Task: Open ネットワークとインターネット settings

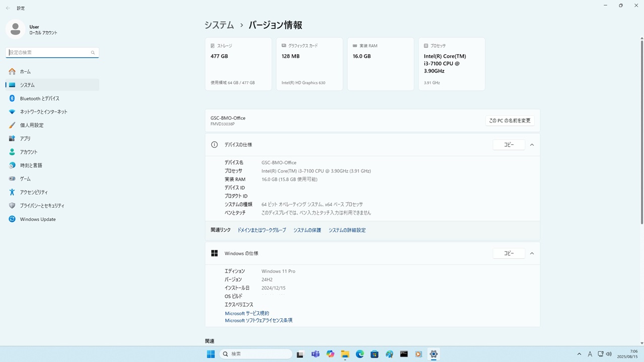Action: tap(52, 112)
